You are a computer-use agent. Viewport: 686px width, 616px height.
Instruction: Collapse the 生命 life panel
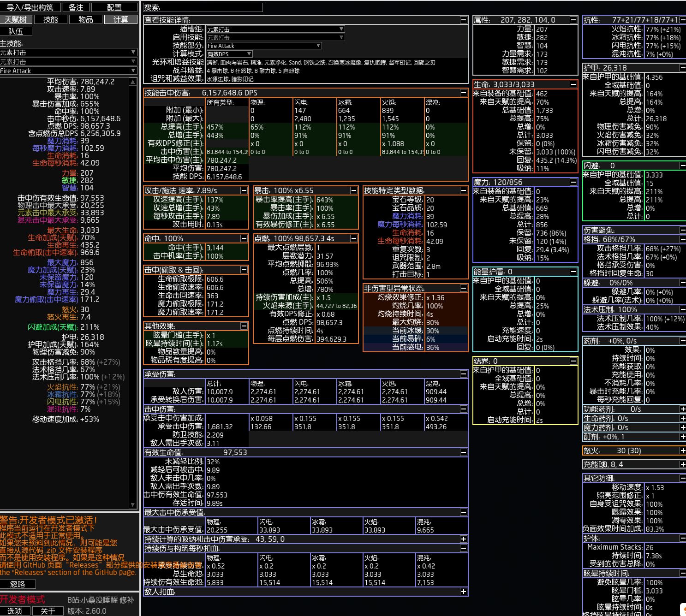(573, 84)
